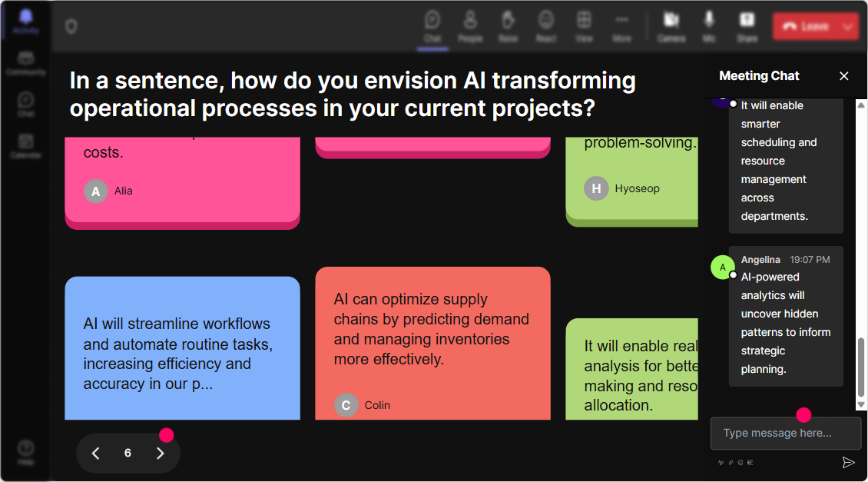Go to the next slide with right arrow
Screen dimensions: 868x482
tap(161, 454)
